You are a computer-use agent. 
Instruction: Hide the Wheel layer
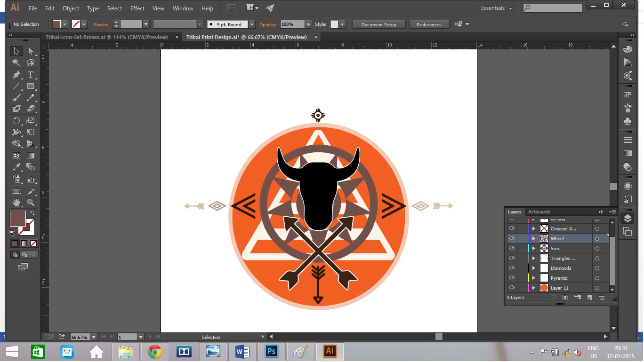point(511,238)
